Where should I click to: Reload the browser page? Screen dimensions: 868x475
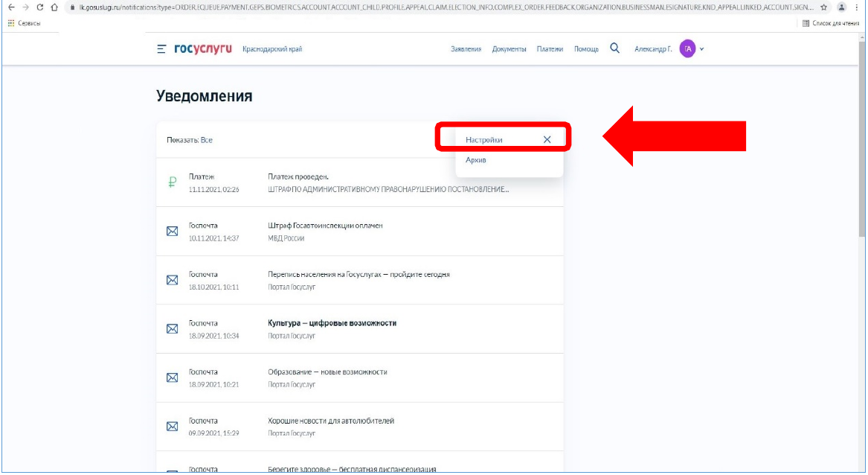[40, 7]
